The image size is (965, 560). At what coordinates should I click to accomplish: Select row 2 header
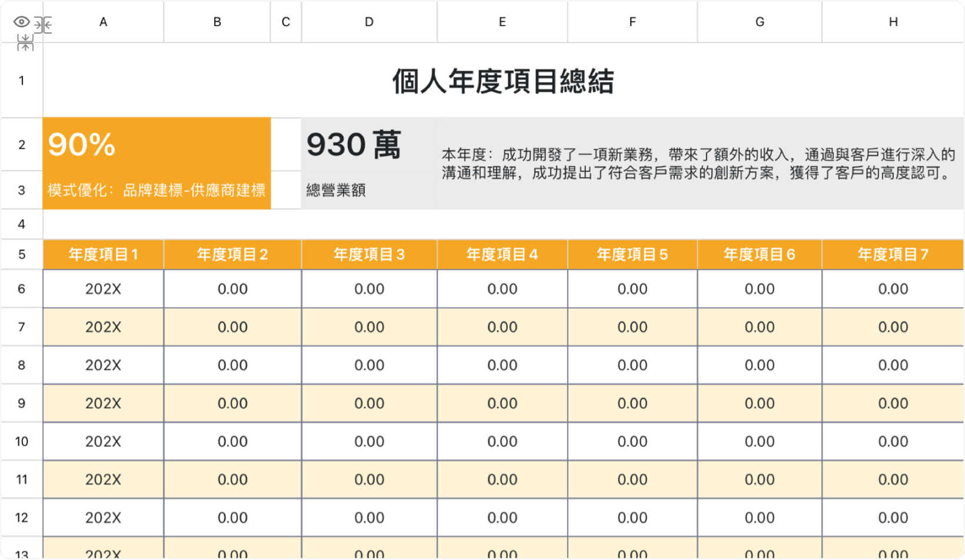tap(22, 145)
